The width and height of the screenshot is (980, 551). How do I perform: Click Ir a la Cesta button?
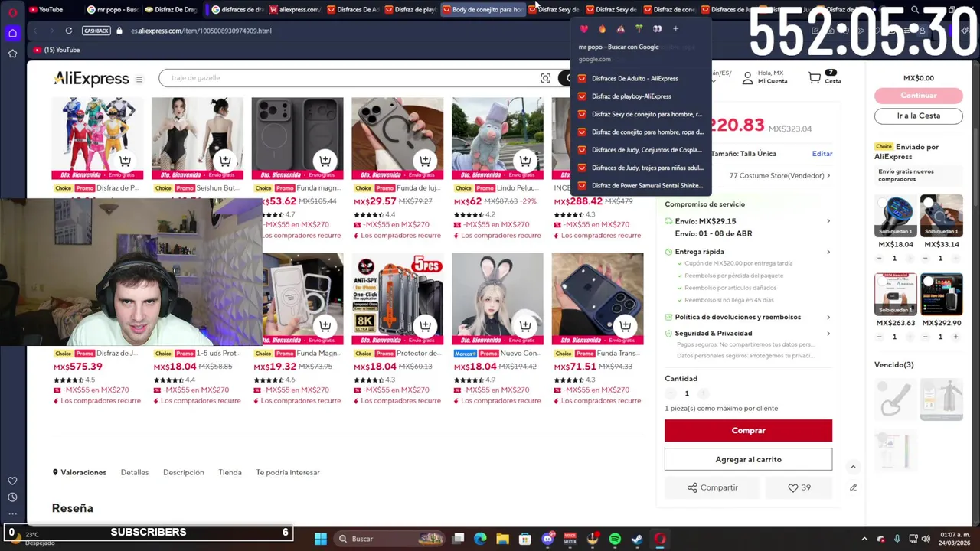(x=919, y=116)
